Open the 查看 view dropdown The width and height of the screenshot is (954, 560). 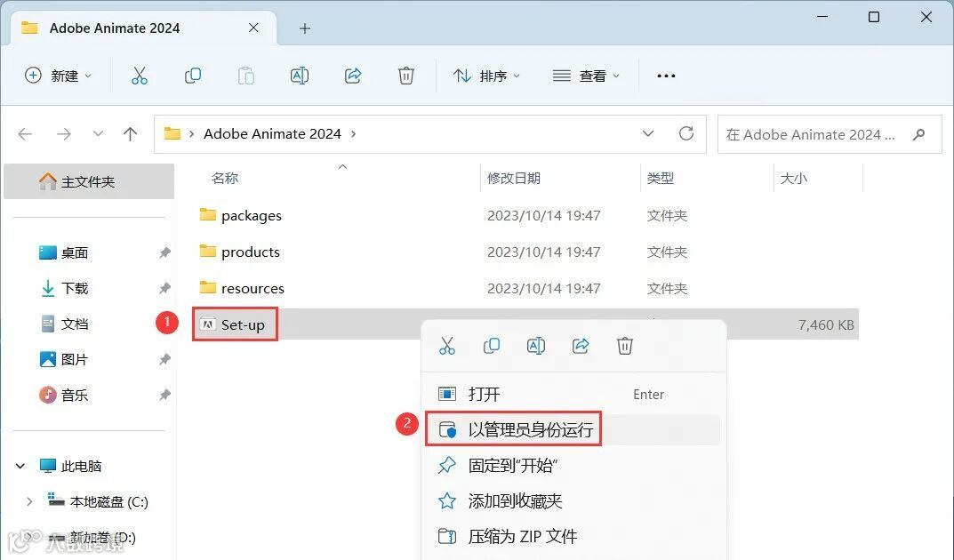(587, 76)
